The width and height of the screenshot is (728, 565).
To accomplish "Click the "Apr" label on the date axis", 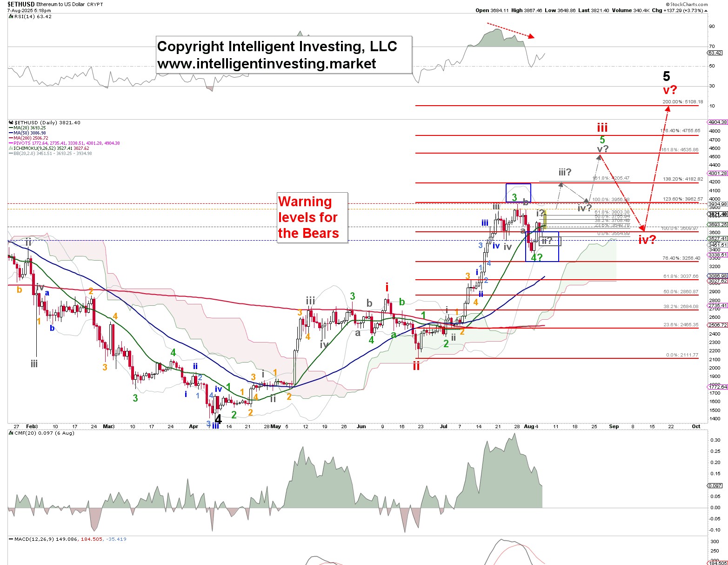I will click(x=194, y=426).
